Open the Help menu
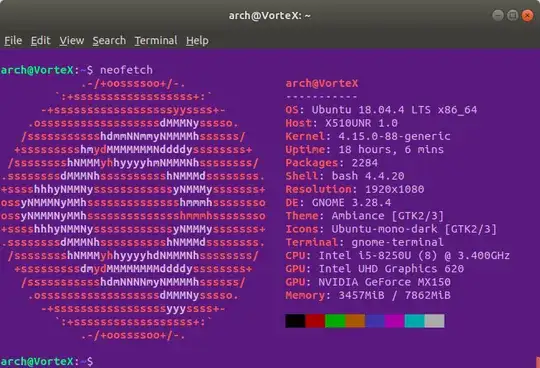540x368 pixels. coord(197,41)
